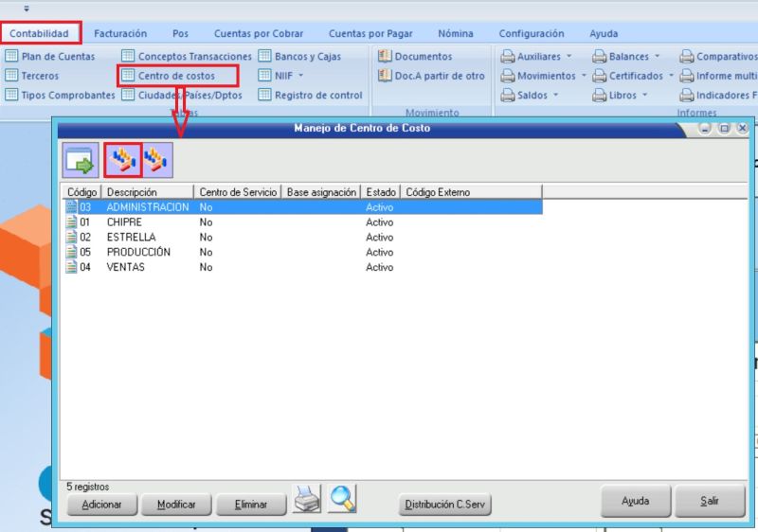Select the PRODUCCIÓN cost center row
Screen dimensions: 758x532
click(x=138, y=253)
